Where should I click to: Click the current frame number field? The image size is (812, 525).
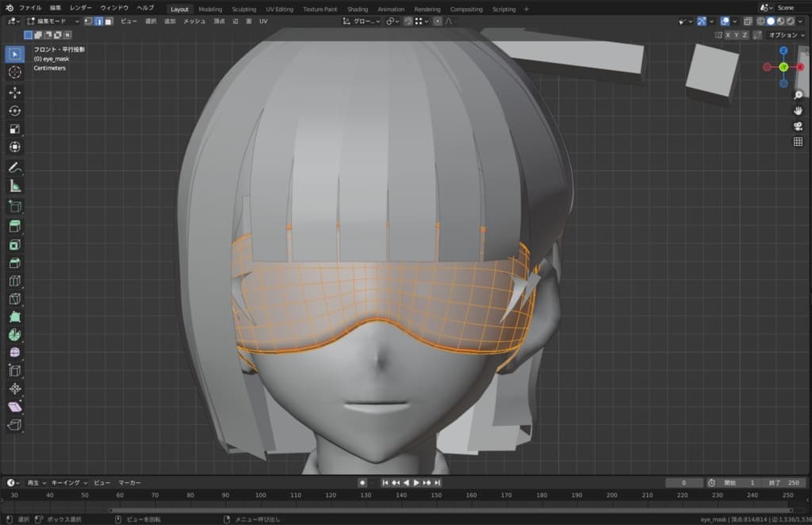coord(684,482)
